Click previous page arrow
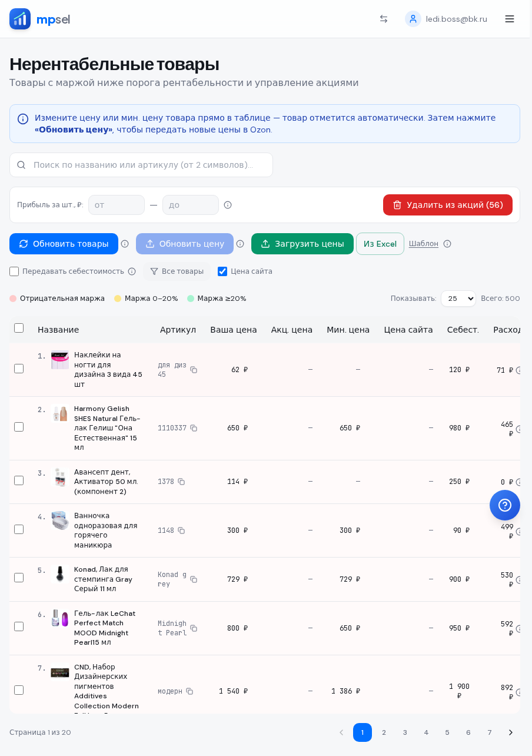 click(x=341, y=732)
